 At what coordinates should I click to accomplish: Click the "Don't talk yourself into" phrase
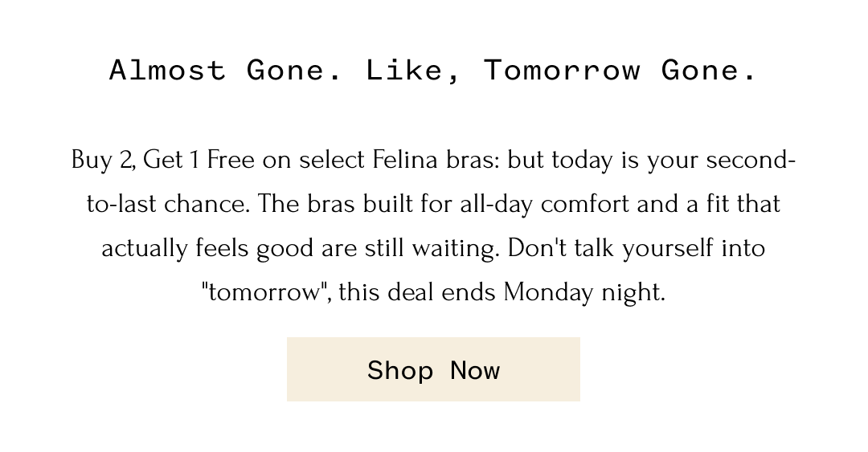pyautogui.click(x=637, y=248)
